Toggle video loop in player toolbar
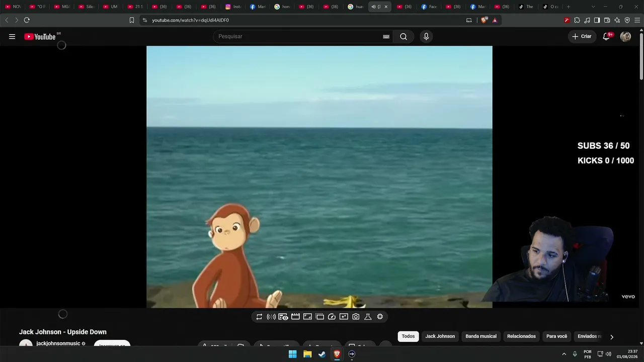This screenshot has width=644, height=362. [x=259, y=317]
